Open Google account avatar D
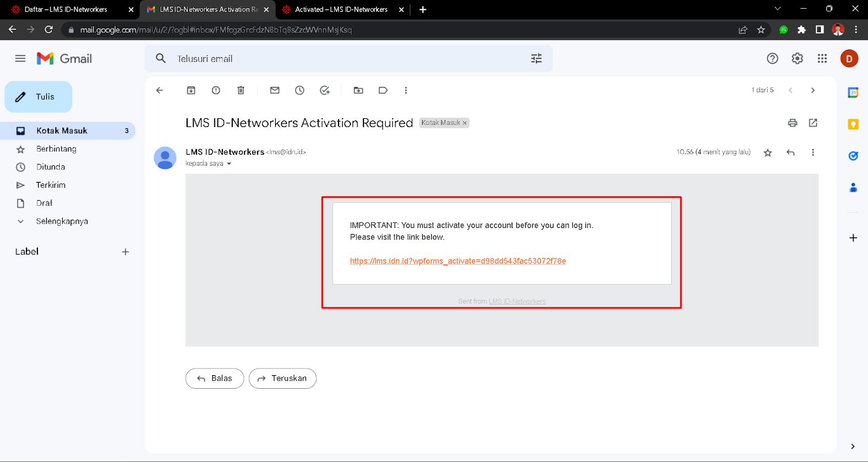Screen dimensions: 868x462 (849, 59)
